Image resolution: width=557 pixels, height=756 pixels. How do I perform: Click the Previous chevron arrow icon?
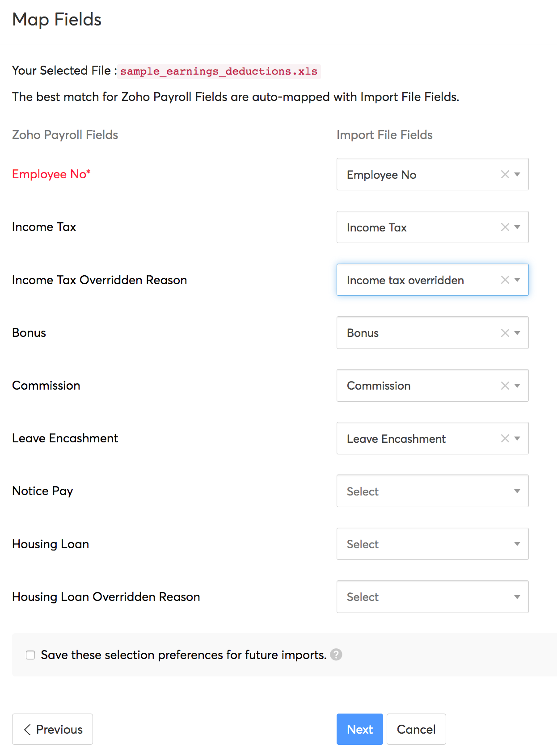point(27,730)
